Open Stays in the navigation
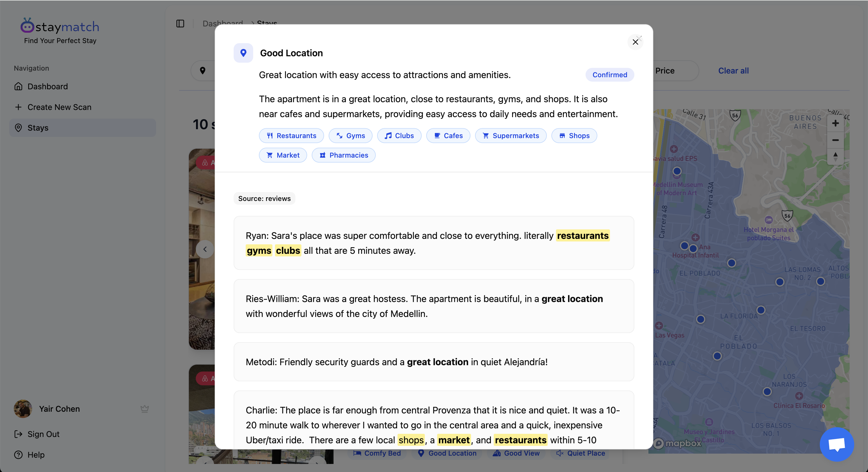 pos(83,128)
